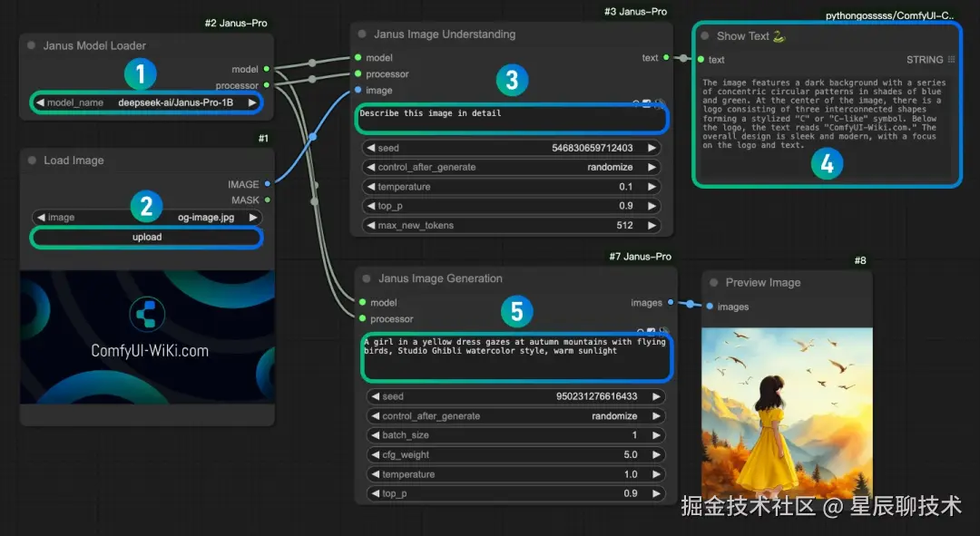Open the model_name deepseek-ai/Janus-Pro-1B selector
The height and width of the screenshot is (536, 980).
pyautogui.click(x=146, y=102)
